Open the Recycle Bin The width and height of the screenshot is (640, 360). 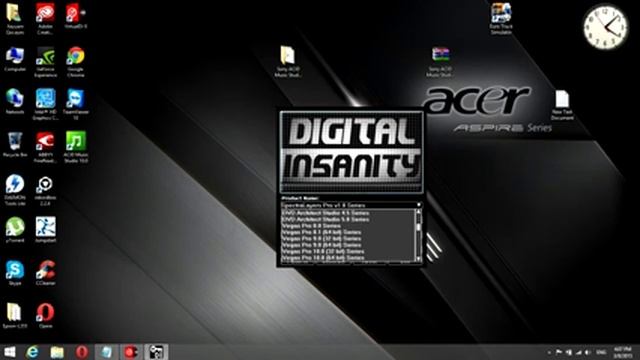(15, 144)
